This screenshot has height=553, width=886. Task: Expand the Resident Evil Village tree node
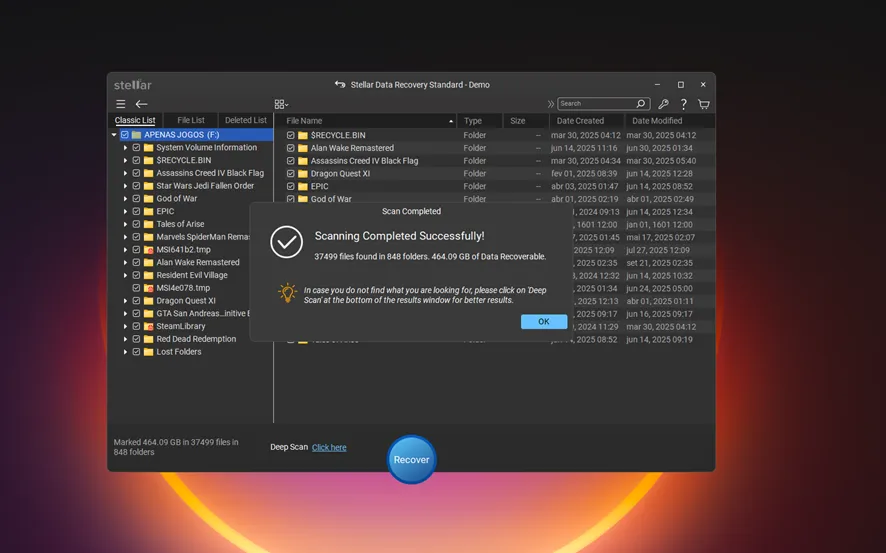[126, 275]
